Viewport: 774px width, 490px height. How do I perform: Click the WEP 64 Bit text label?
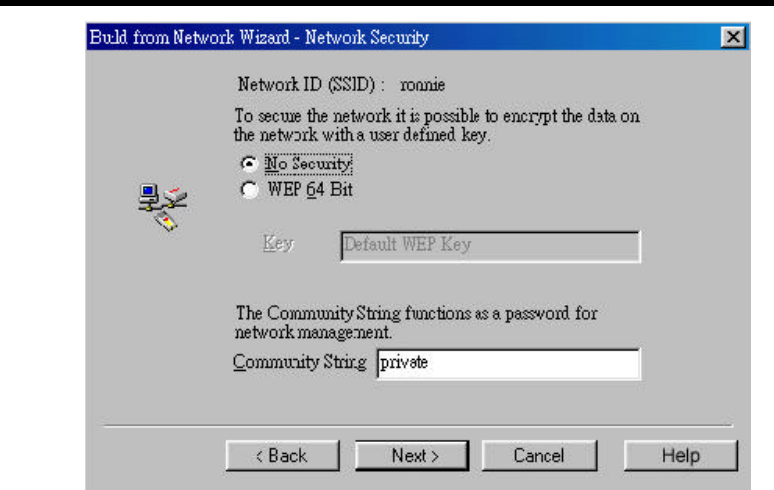(310, 189)
